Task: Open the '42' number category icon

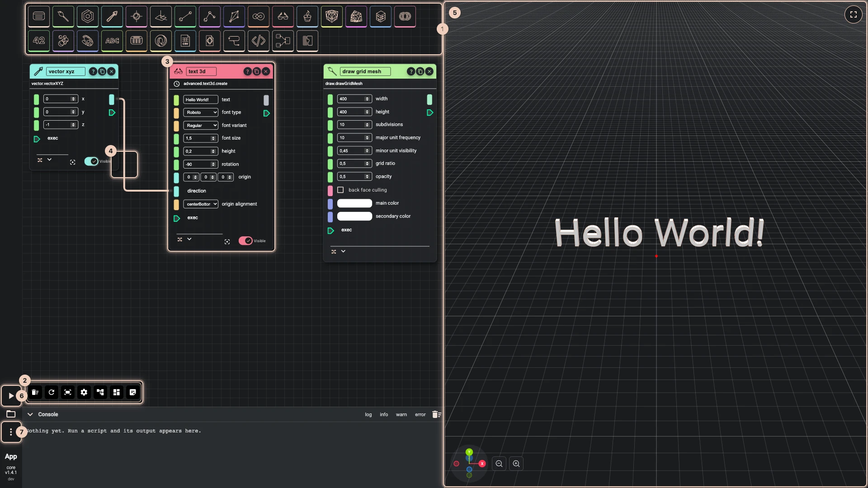Action: (39, 41)
